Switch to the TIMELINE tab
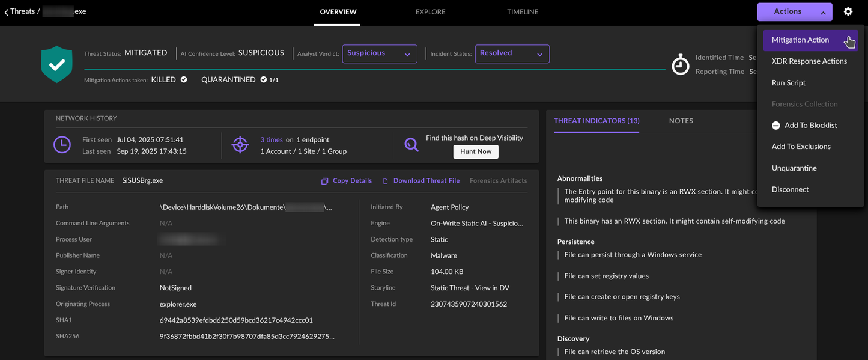Image resolution: width=868 pixels, height=360 pixels. click(x=522, y=11)
